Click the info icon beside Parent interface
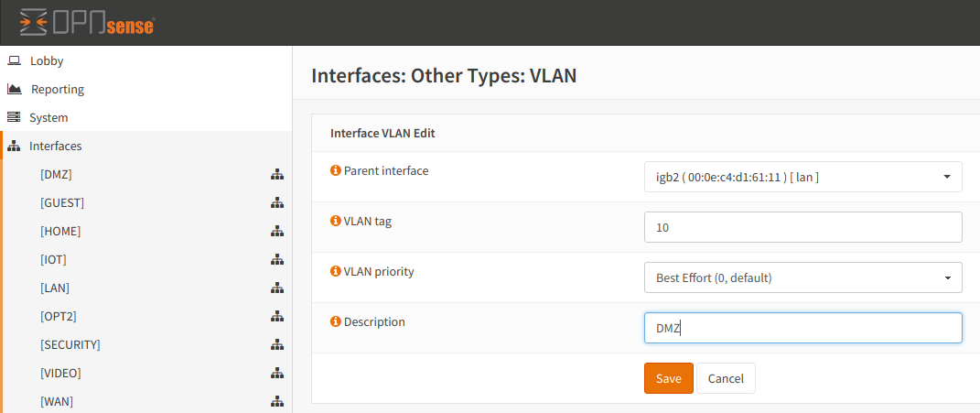This screenshot has height=413, width=980. click(x=335, y=171)
